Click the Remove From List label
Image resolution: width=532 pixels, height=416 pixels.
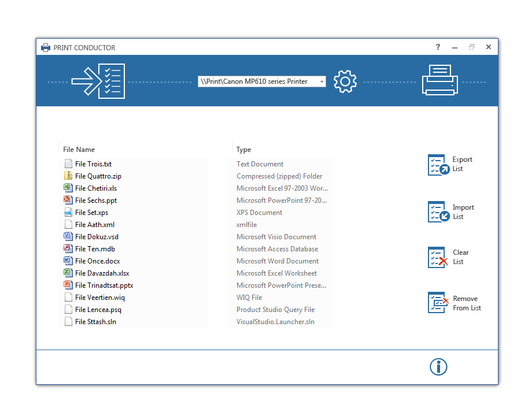coord(467,303)
